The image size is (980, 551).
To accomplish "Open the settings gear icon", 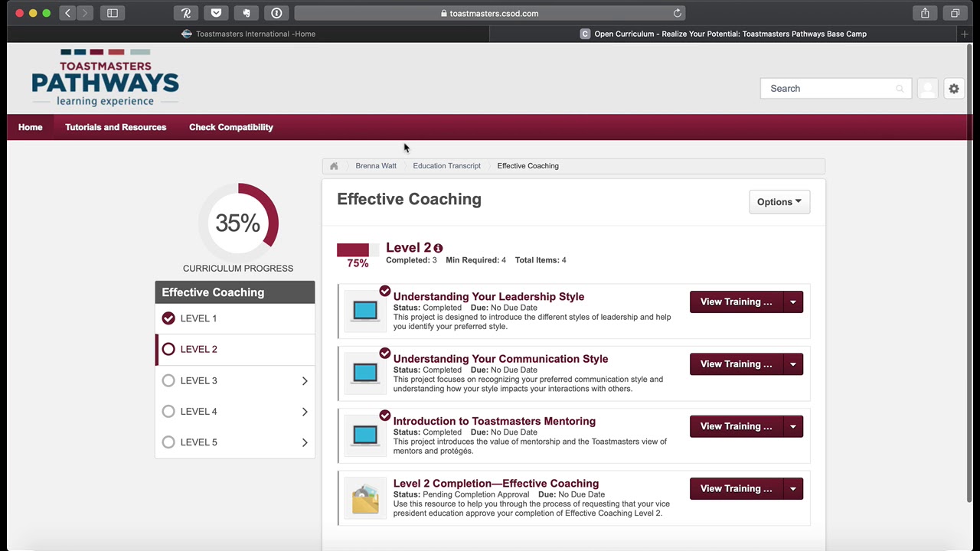I will point(954,89).
